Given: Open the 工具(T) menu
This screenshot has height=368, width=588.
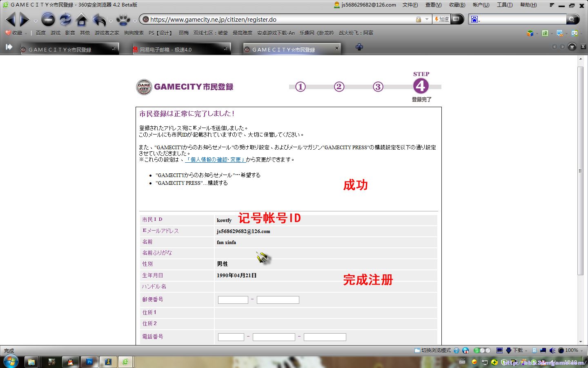Looking at the screenshot, I should pos(504,5).
